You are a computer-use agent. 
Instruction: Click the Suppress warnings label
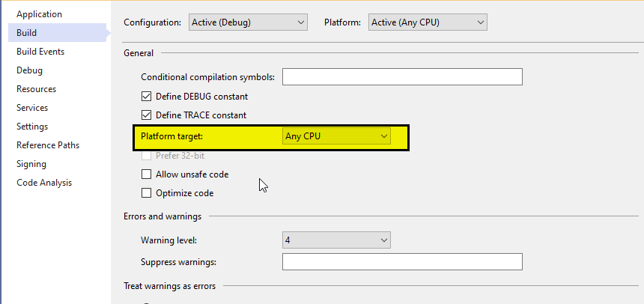pyautogui.click(x=178, y=261)
